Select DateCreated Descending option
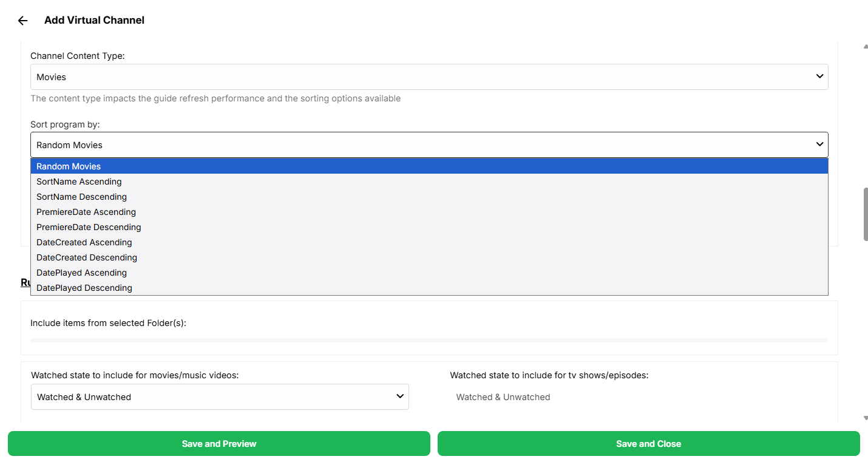The width and height of the screenshot is (868, 459). pos(87,257)
